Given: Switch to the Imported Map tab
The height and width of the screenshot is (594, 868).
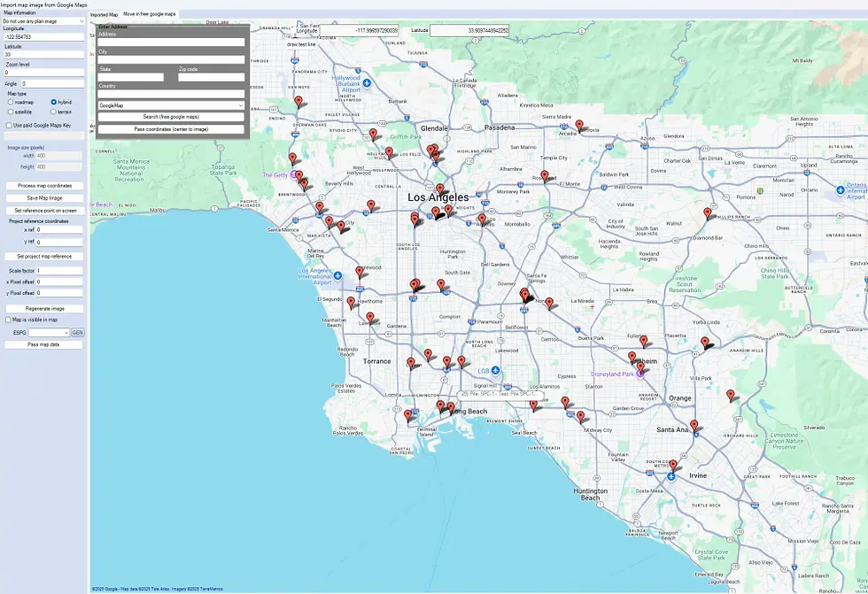Looking at the screenshot, I should pyautogui.click(x=105, y=15).
